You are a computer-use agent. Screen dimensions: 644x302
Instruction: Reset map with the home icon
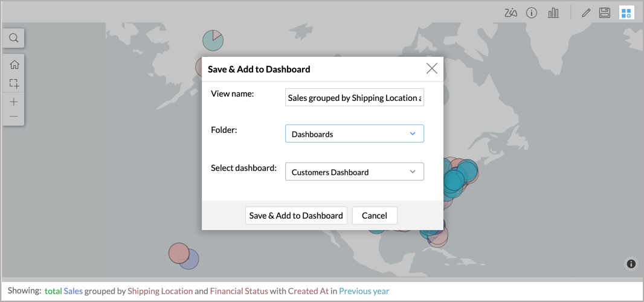point(14,65)
